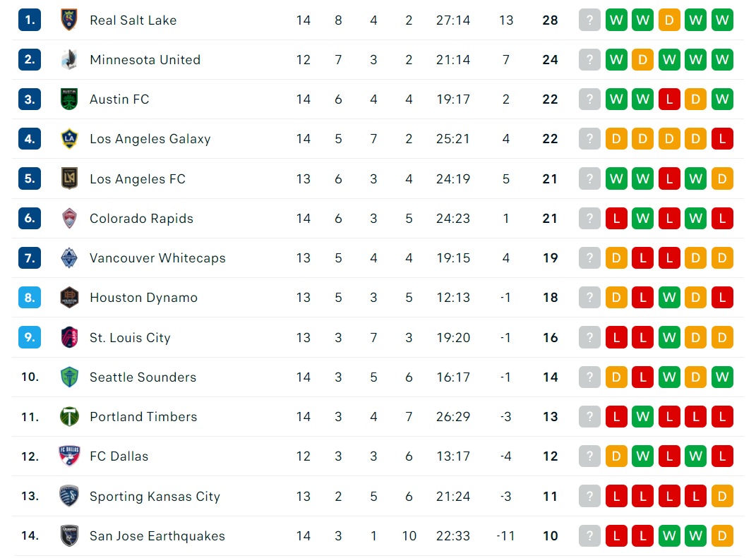Select the Seattle Sounders team logo
756x558 pixels.
pos(69,377)
